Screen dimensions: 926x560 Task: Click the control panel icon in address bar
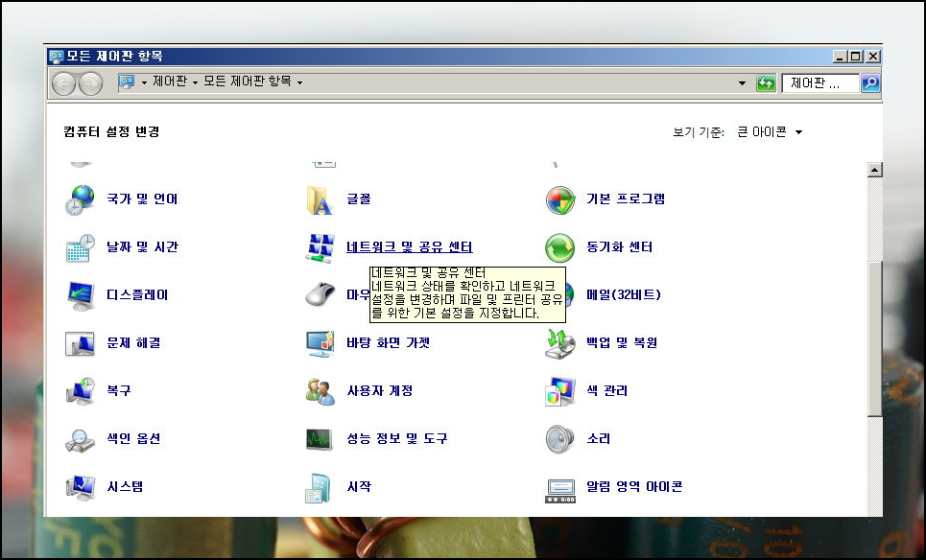[x=127, y=82]
